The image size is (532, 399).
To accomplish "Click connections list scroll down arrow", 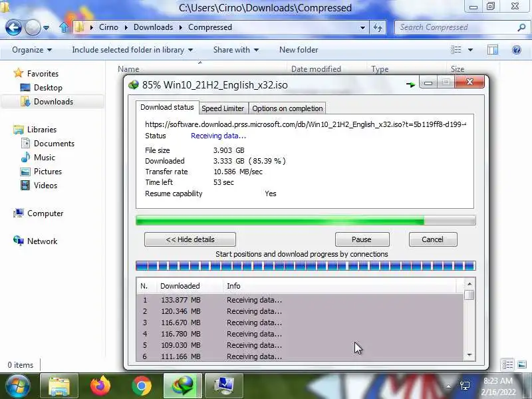I will click(469, 355).
